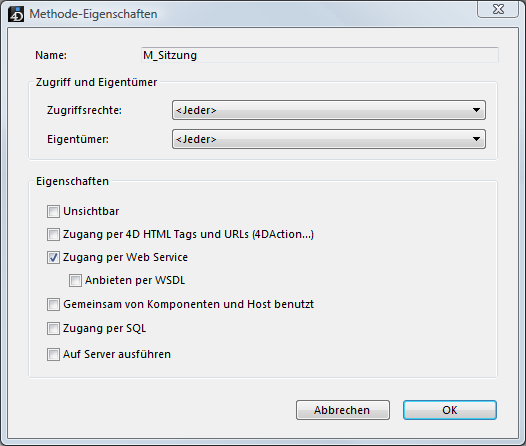Screen dimensions: 526x446
Task: Enable the Unsichtbar checkbox
Action: pyautogui.click(x=53, y=212)
